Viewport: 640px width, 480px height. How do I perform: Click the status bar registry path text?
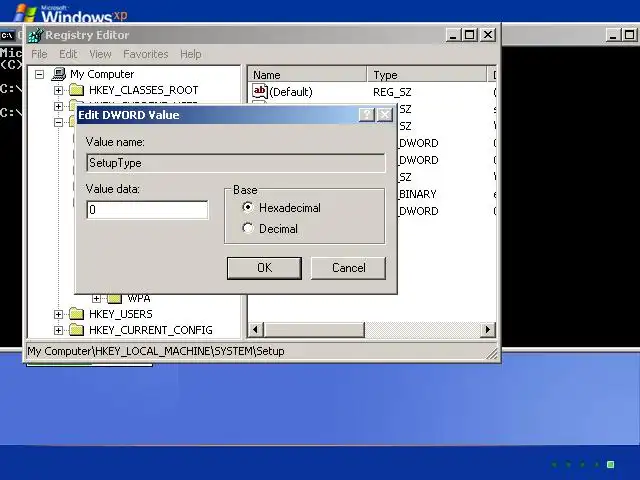(156, 351)
